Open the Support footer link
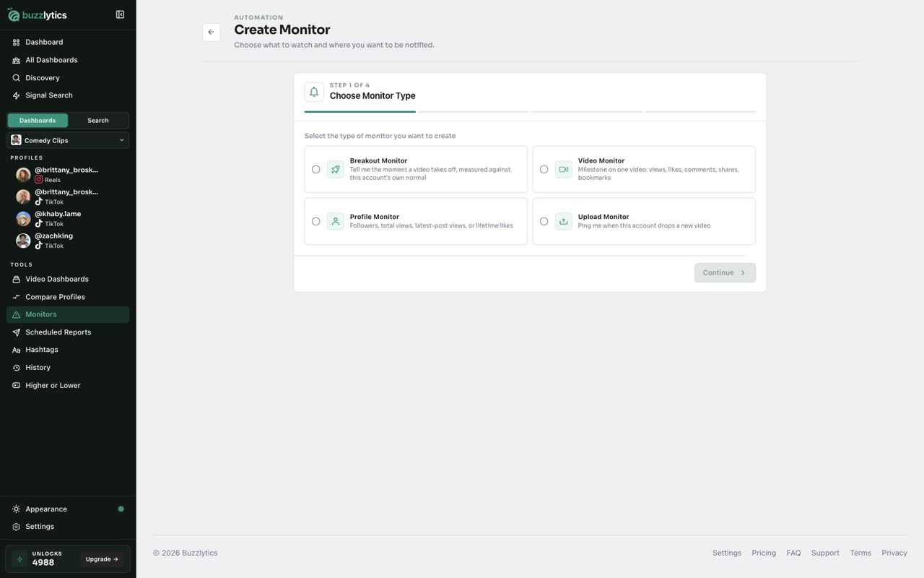The height and width of the screenshot is (578, 924). [x=825, y=553]
